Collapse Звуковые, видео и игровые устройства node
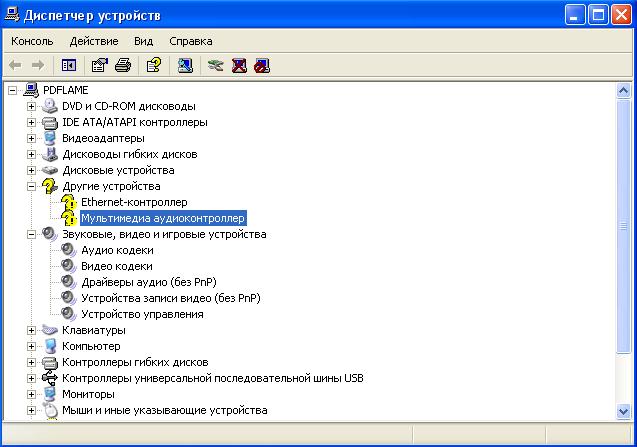 tap(31, 234)
